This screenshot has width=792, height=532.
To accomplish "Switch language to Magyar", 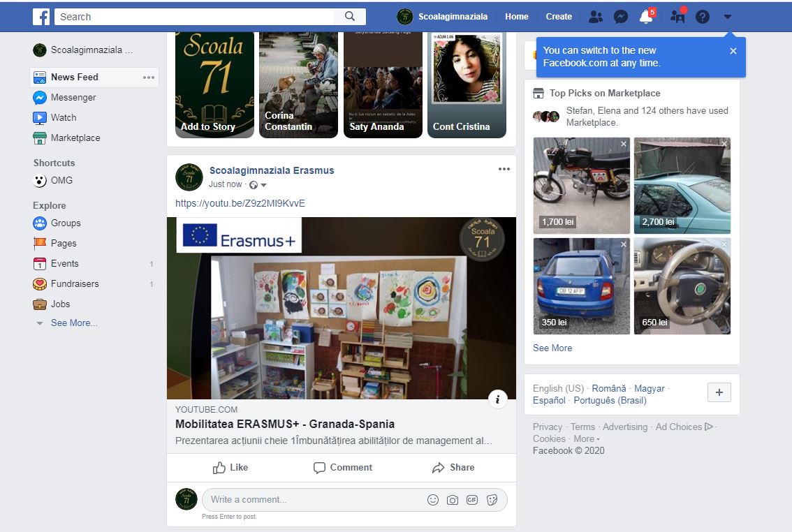I will point(649,388).
